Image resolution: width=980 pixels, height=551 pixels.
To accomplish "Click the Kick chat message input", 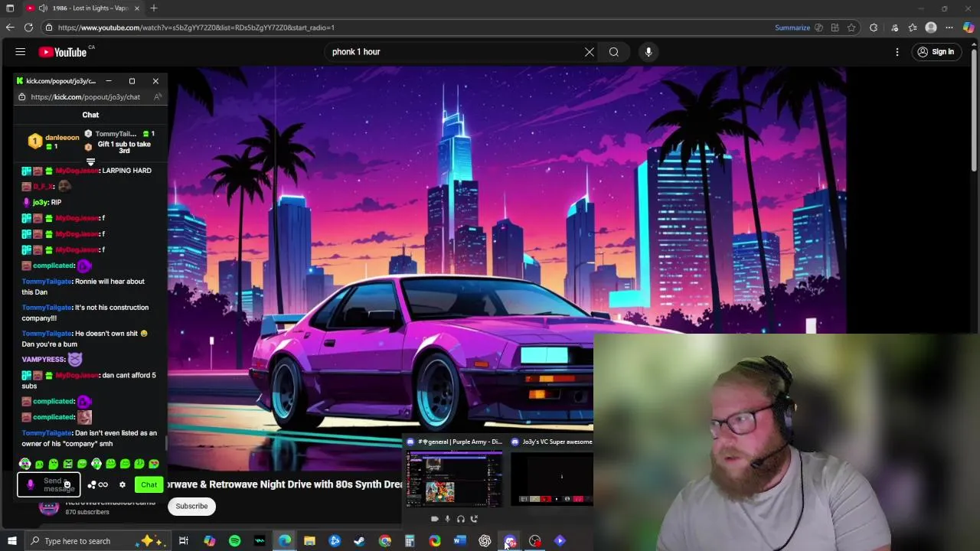I will coord(47,485).
